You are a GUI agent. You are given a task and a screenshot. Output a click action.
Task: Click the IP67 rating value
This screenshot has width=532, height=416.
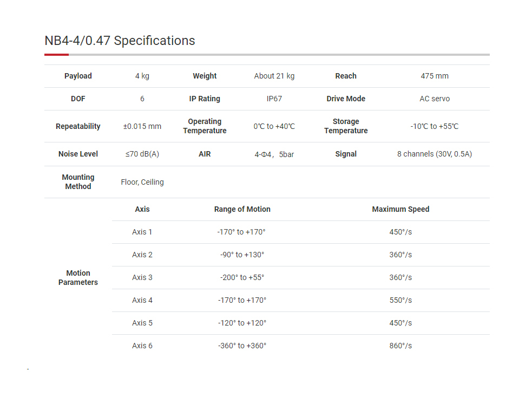pos(274,99)
